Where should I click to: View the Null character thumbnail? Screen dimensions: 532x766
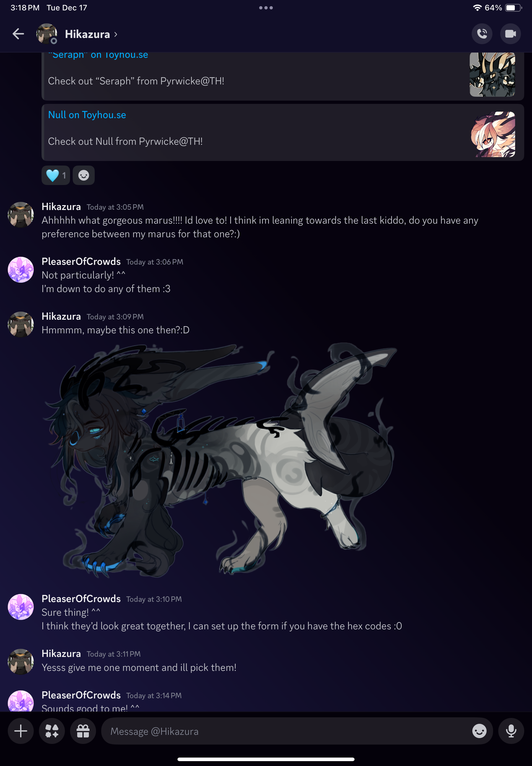493,134
